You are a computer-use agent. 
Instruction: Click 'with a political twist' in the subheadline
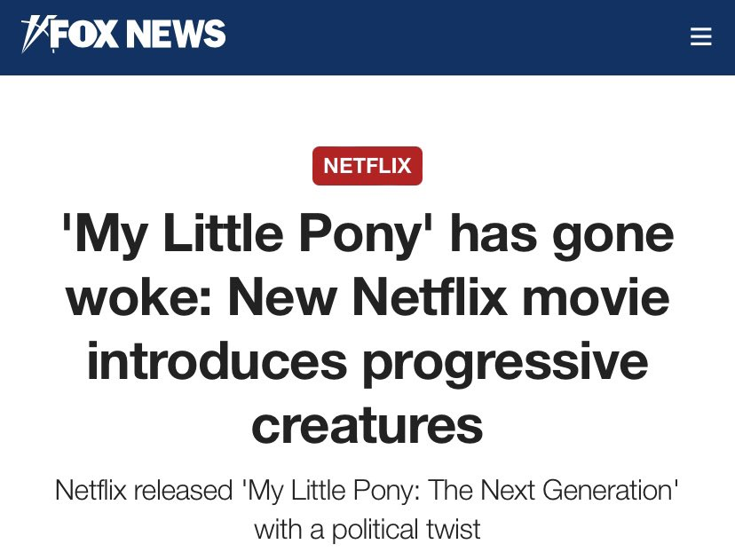click(x=367, y=529)
